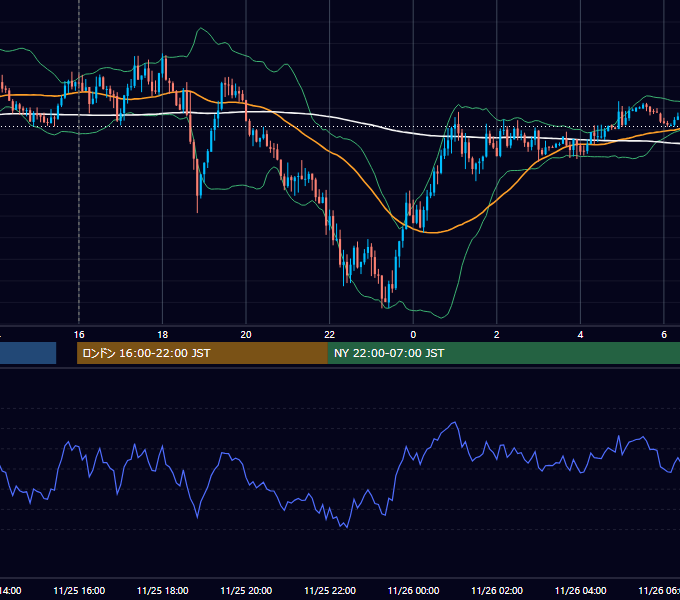Click the 4 hour label on upper axis
680x600 pixels.
580,334
